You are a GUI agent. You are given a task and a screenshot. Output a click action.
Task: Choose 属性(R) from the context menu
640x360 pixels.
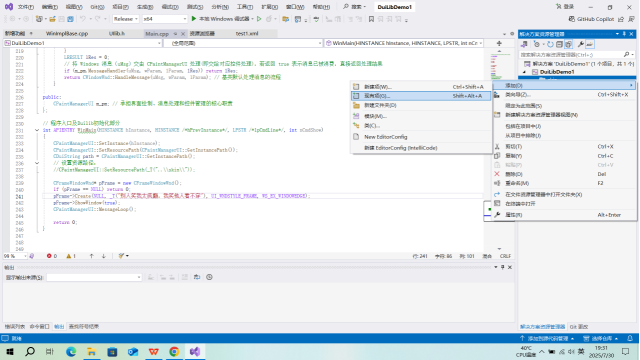click(564, 215)
